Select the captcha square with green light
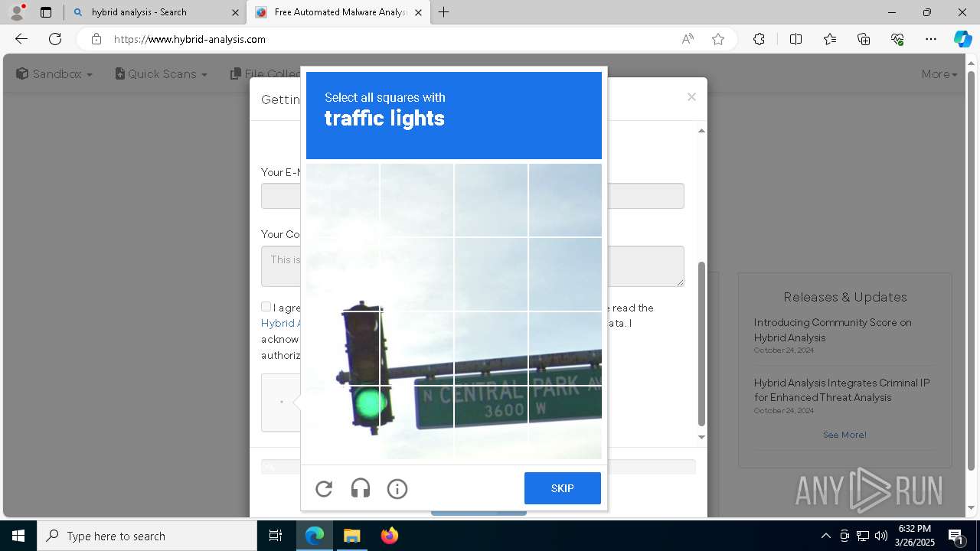The image size is (980, 551). 342,422
